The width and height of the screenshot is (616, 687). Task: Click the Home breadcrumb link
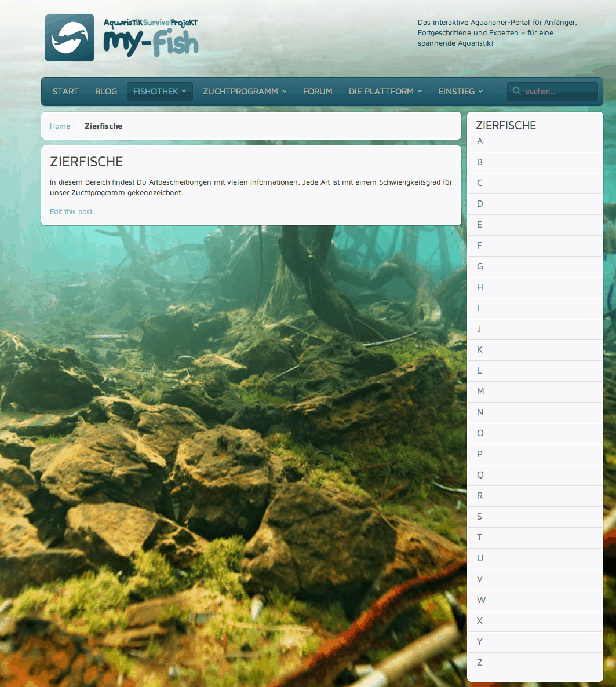click(60, 126)
